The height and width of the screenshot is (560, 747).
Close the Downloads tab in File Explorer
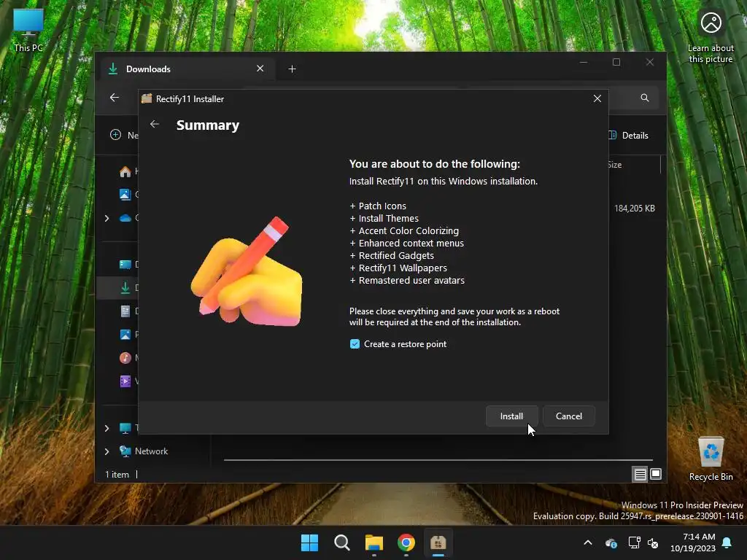coord(260,69)
